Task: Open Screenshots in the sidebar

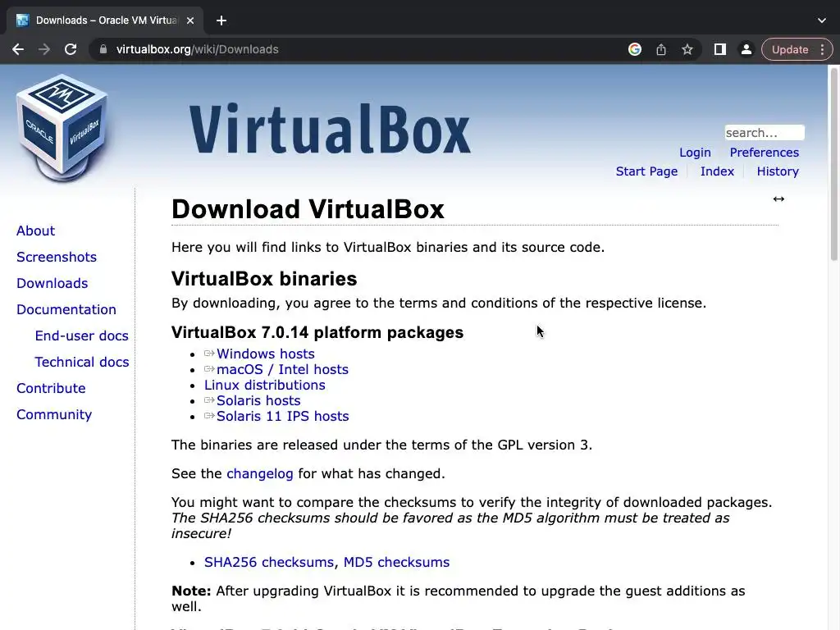Action: click(x=57, y=257)
